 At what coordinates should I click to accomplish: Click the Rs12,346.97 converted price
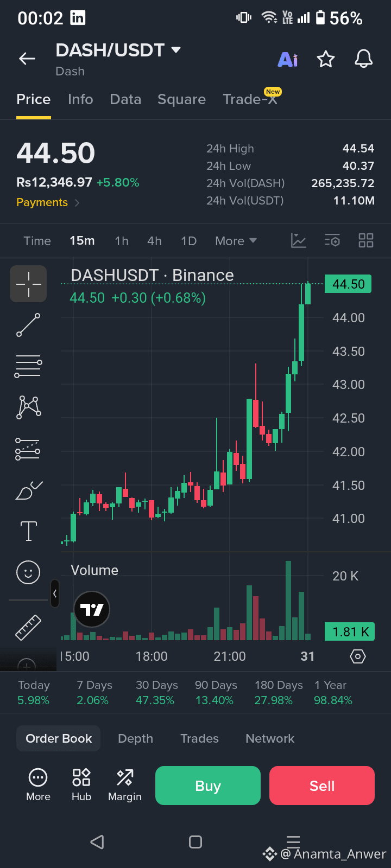click(54, 182)
